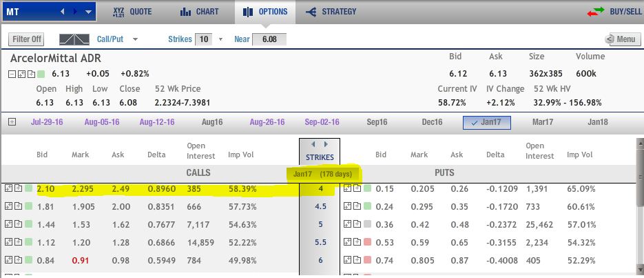Select the Aug-12-16 expiration
This screenshot has height=278, width=644.
(157, 122)
